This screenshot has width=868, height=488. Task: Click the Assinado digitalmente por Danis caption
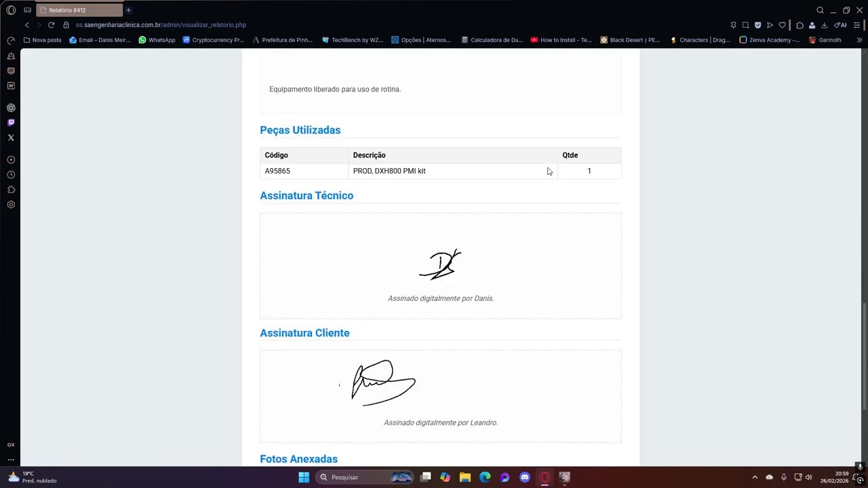[441, 298]
